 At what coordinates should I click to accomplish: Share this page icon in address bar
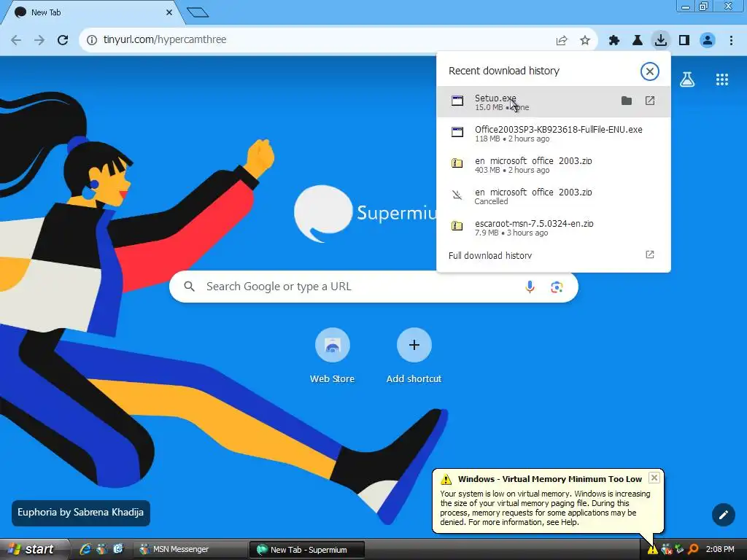562,41
